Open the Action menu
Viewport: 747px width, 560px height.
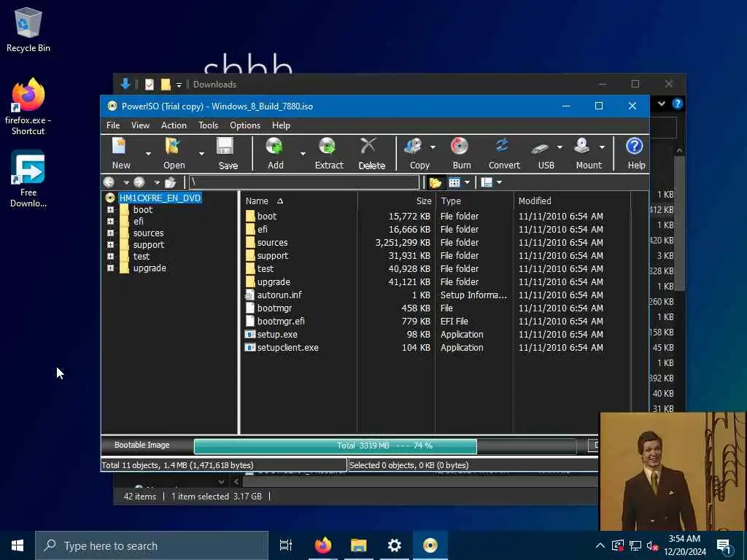174,125
